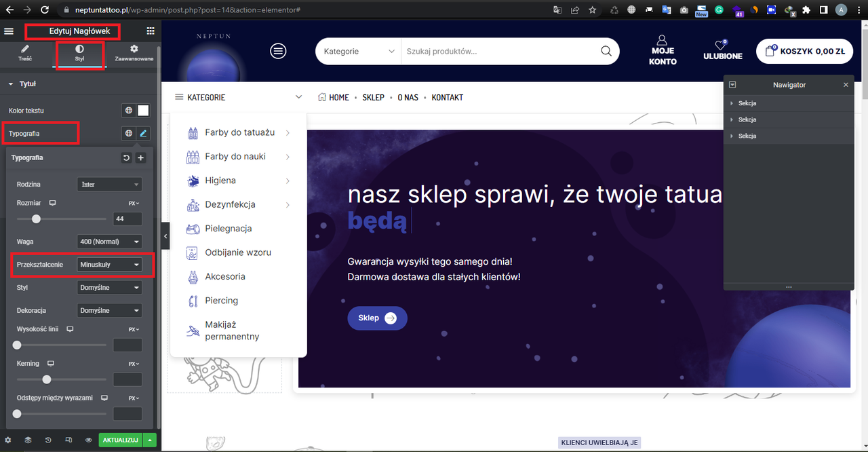Image resolution: width=868 pixels, height=452 pixels.
Task: Open the Kategorie search dropdown
Action: coord(359,52)
